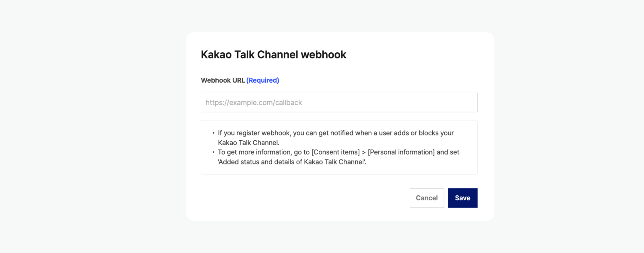644x253 pixels.
Task: Click the "Webhook URL" field label
Action: pos(223,81)
